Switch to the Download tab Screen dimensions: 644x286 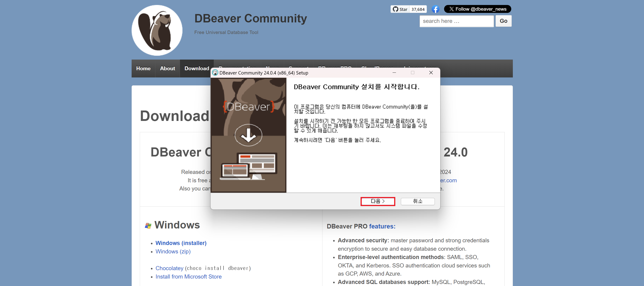(197, 68)
